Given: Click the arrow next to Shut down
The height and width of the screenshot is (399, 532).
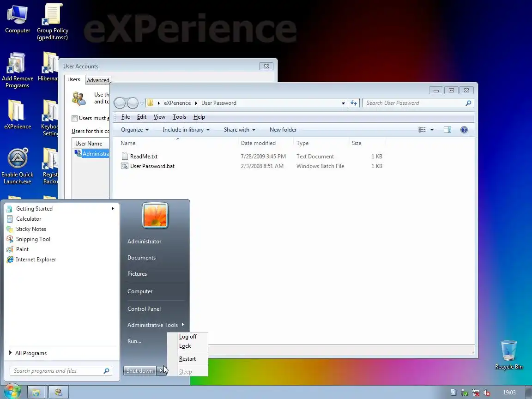Looking at the screenshot, I should 162,370.
